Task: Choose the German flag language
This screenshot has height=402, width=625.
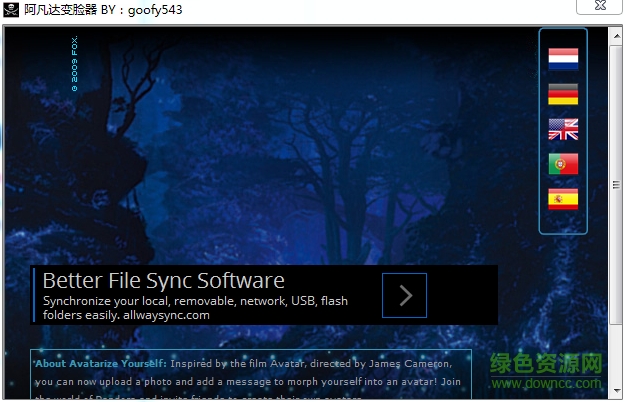Action: click(563, 94)
